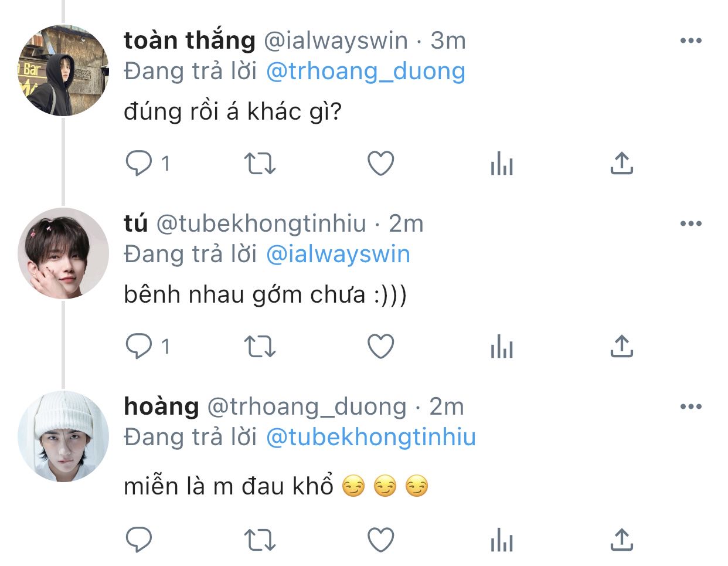Image resolution: width=728 pixels, height=566 pixels.
Task: Open more options on toàn thắng's tweet
Action: [x=690, y=40]
